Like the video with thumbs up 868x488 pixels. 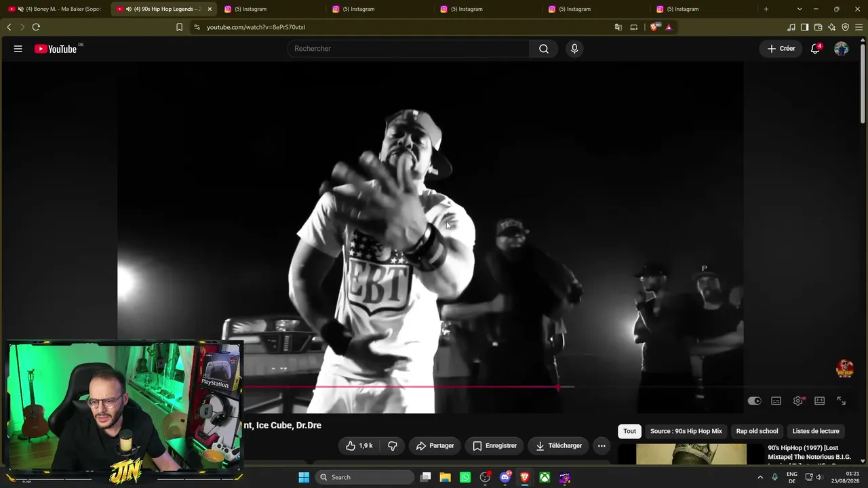359,446
